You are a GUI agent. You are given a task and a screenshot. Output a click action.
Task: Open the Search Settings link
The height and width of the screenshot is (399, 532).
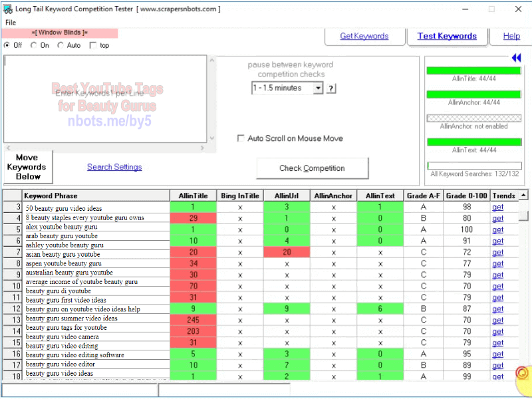114,167
